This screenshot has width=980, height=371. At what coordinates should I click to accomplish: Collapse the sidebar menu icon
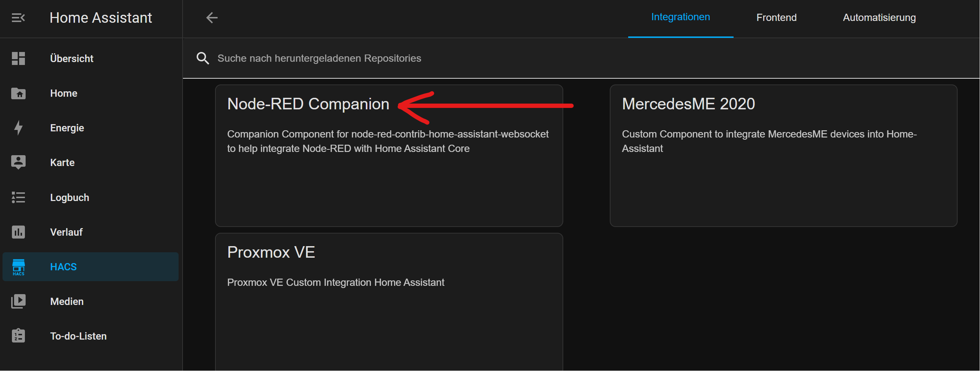point(18,18)
